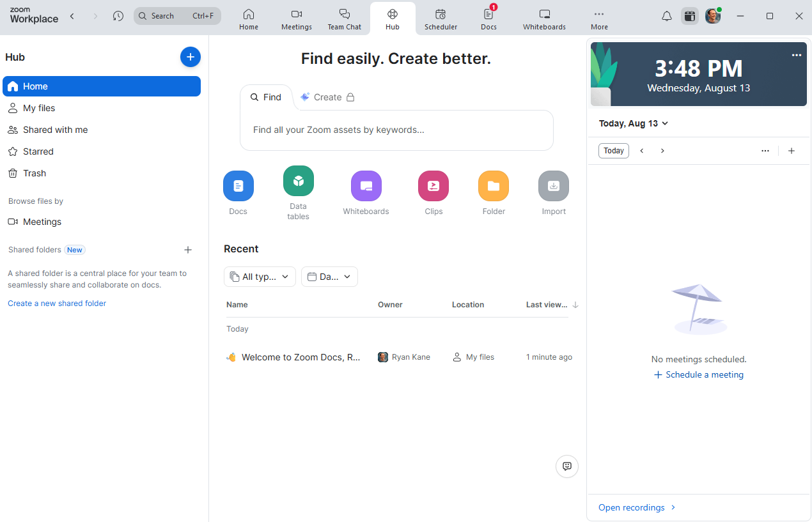The width and height of the screenshot is (812, 522).
Task: Select the locked Create tab
Action: click(x=327, y=97)
